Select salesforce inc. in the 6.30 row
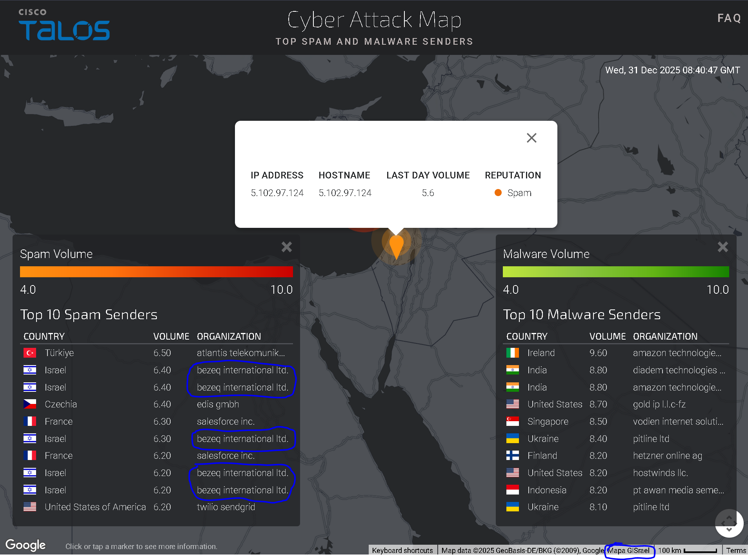Viewport: 748px width, 560px height. tap(226, 422)
